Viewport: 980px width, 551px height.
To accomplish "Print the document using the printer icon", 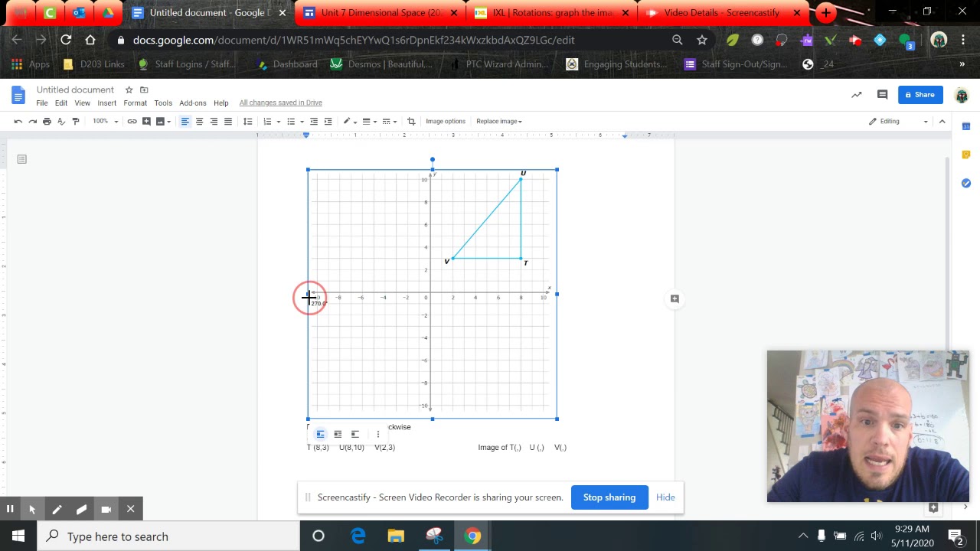I will (x=47, y=121).
